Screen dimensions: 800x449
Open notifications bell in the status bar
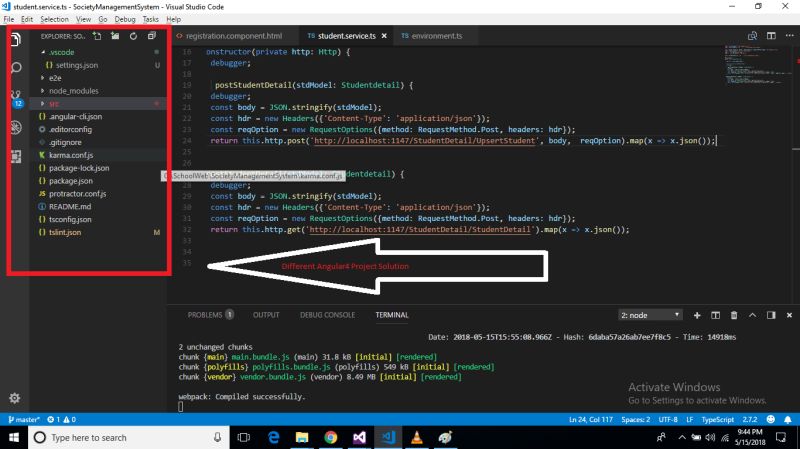point(788,419)
